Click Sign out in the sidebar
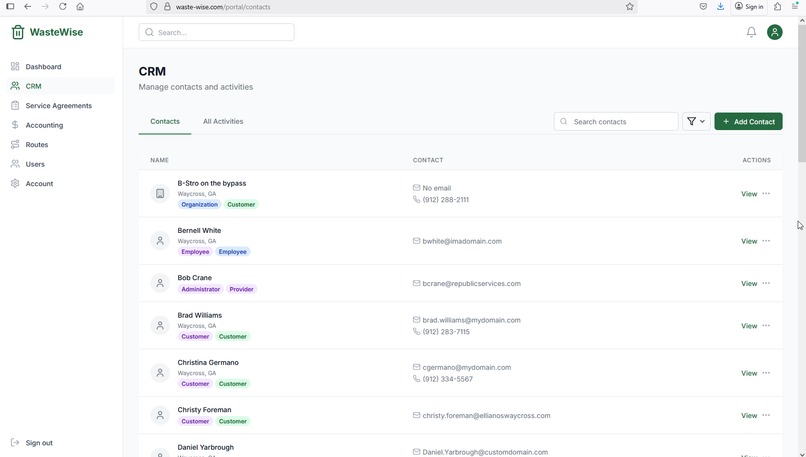Screen dimensions: 806x457 [x=39, y=443]
